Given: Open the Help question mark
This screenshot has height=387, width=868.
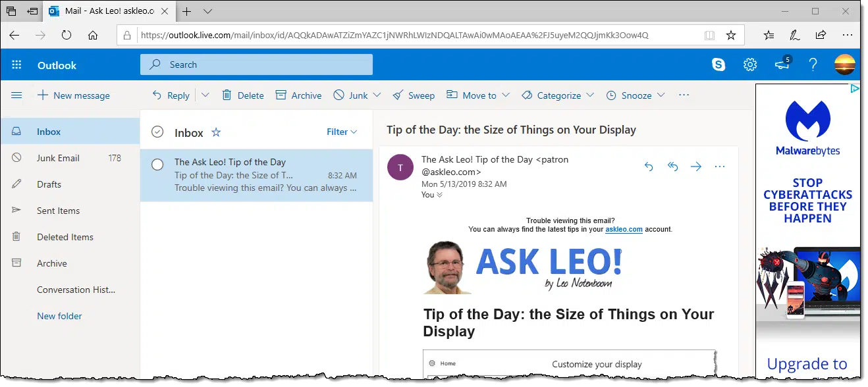Looking at the screenshot, I should [x=813, y=64].
